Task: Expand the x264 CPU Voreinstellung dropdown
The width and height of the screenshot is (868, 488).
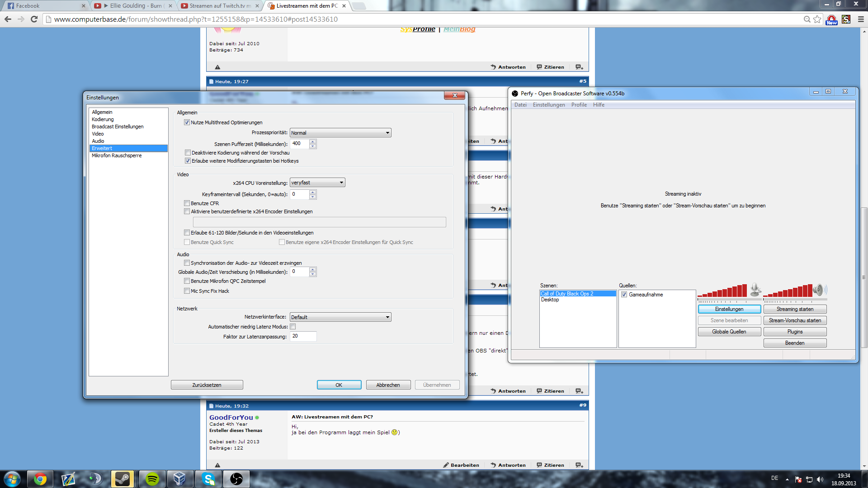Action: [317, 183]
